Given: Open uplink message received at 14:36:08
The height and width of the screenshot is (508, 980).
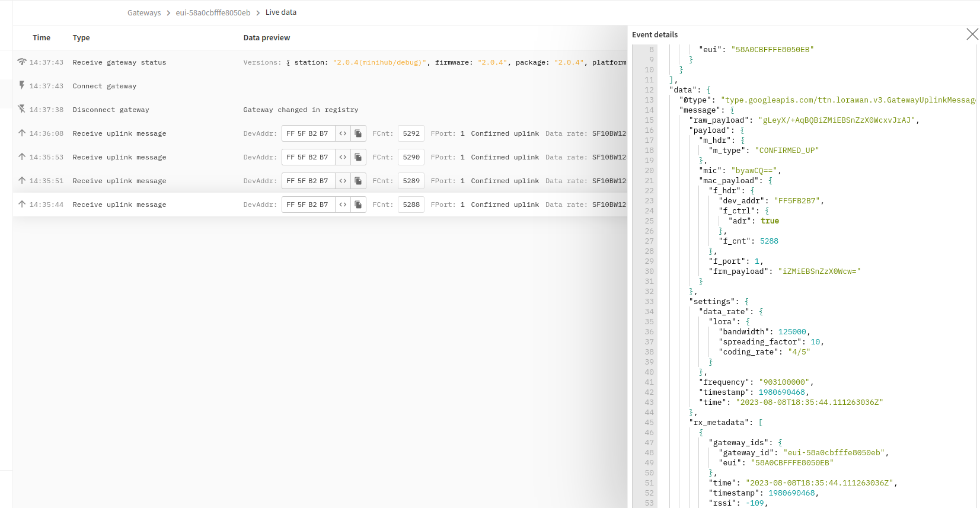Looking at the screenshot, I should pyautogui.click(x=320, y=133).
